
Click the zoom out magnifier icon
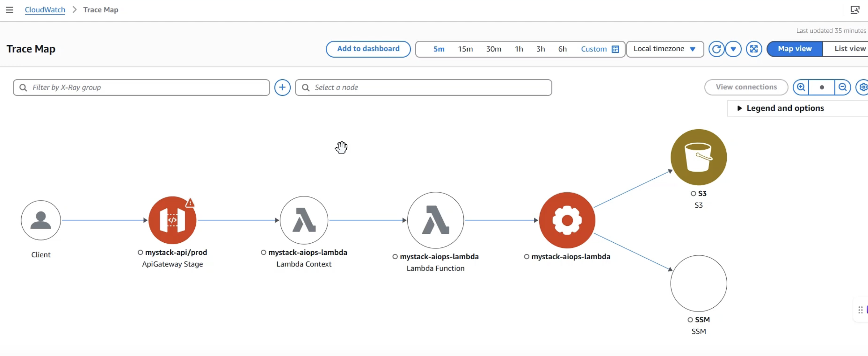coord(842,87)
